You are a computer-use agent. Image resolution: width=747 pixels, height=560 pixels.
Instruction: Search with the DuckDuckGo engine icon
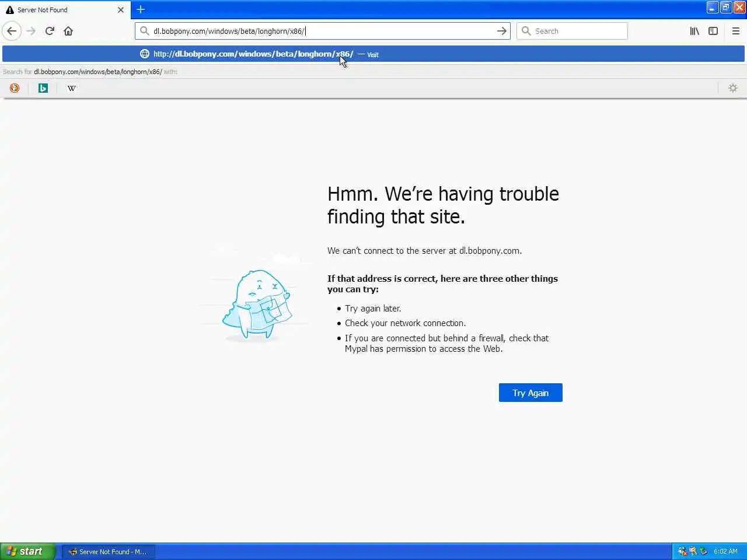point(15,88)
